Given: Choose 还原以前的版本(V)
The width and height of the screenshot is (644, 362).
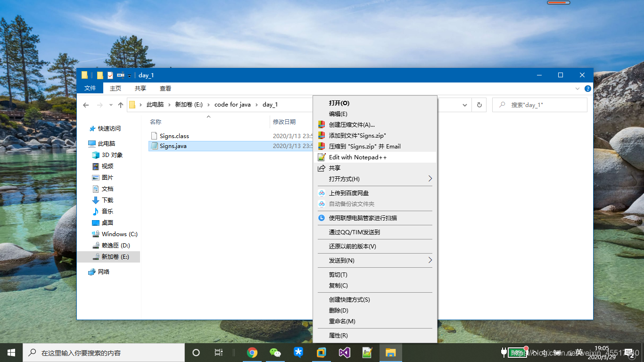Looking at the screenshot, I should coord(375,246).
